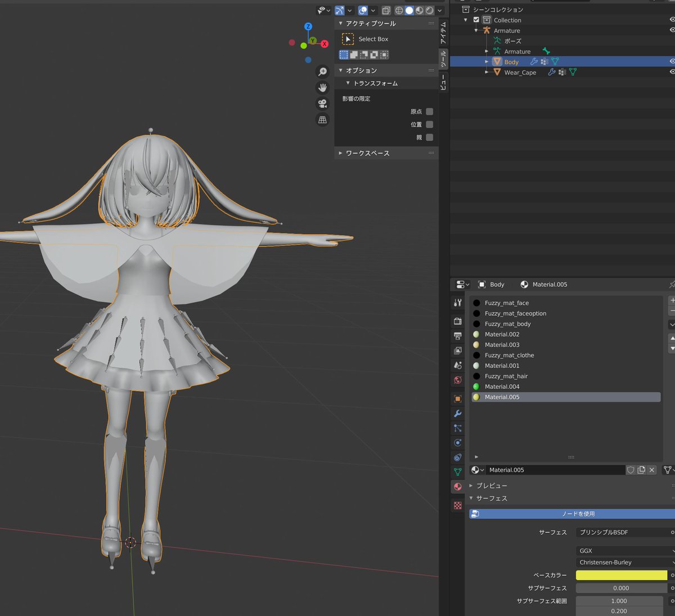Screen dimensions: 675x616
Task: Switch to wireframe shading mode
Action: [399, 10]
